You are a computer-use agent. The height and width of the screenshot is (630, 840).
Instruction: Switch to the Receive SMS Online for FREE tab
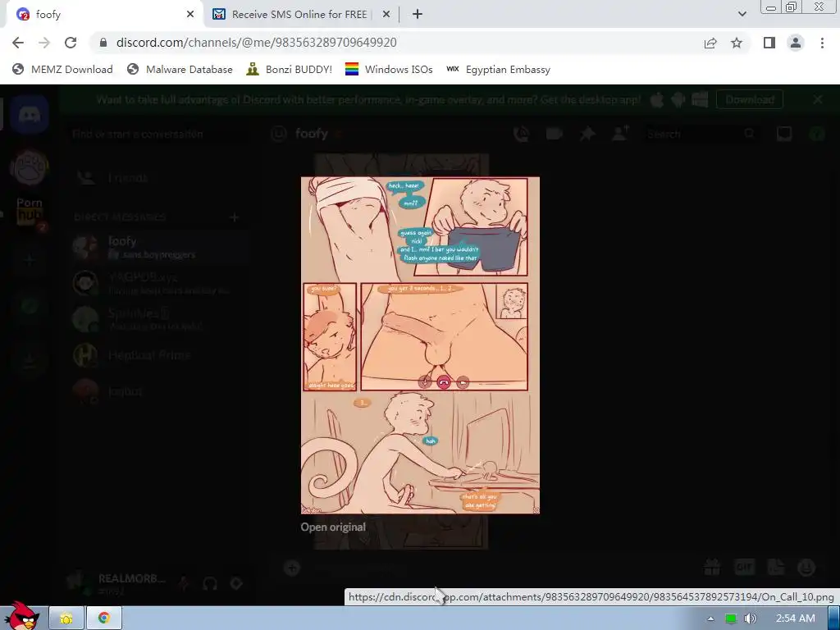click(x=301, y=15)
